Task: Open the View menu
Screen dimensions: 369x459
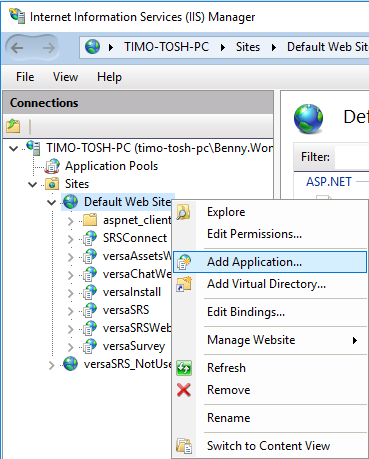Action: point(65,77)
